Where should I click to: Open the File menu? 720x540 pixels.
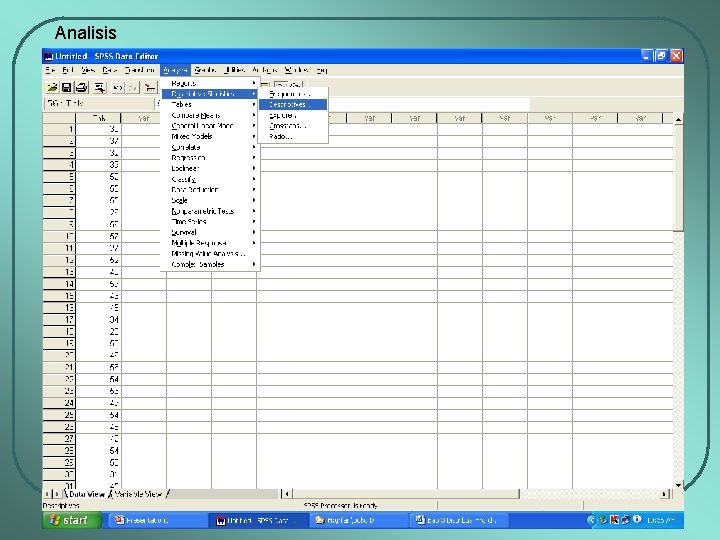pyautogui.click(x=50, y=70)
